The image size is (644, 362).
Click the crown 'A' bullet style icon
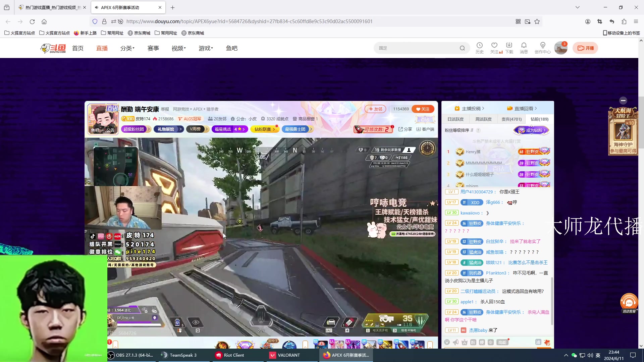(464, 342)
